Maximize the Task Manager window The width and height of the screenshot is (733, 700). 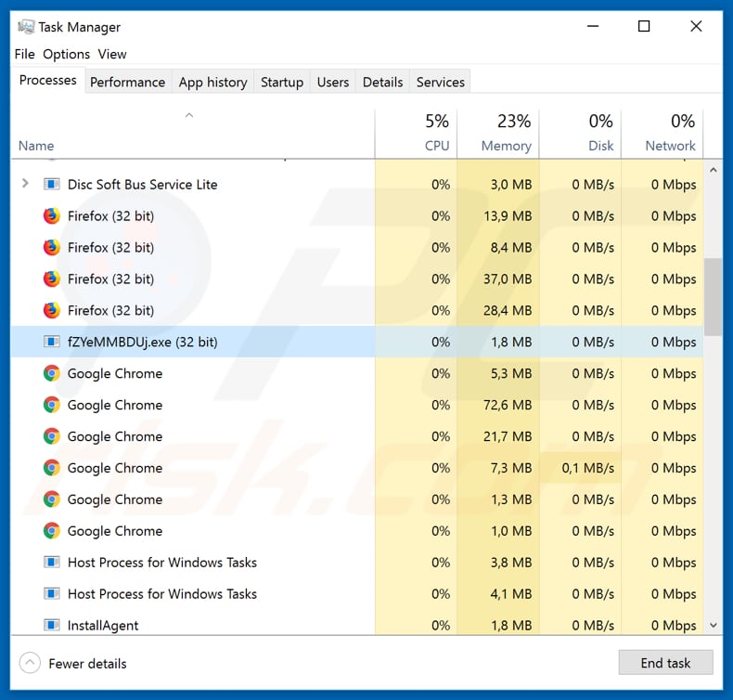tap(644, 26)
